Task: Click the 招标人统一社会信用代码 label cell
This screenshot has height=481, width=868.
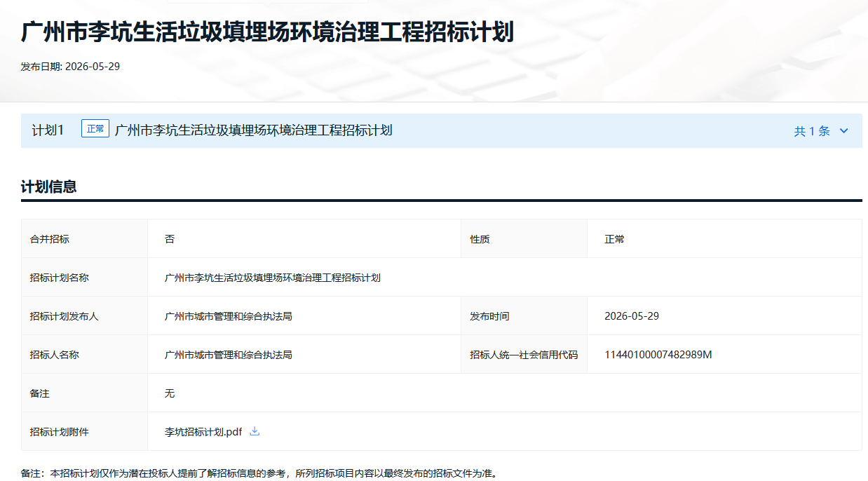Action: click(x=524, y=355)
